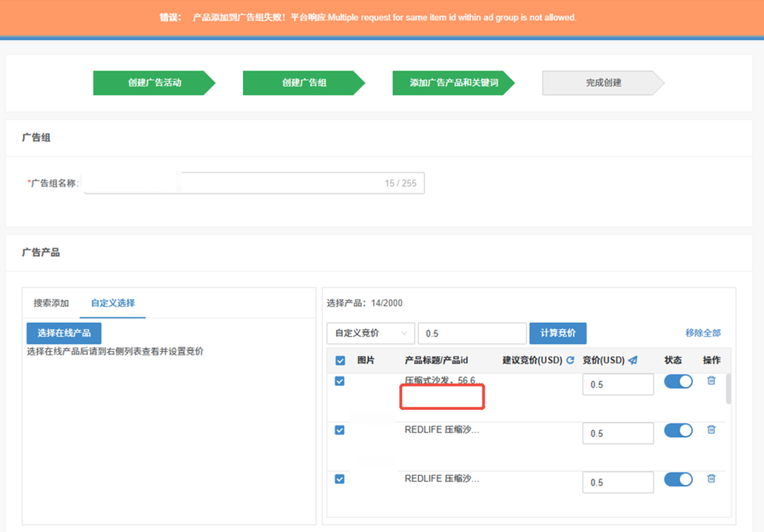
Task: Click trash icon on third product row
Action: tap(711, 478)
